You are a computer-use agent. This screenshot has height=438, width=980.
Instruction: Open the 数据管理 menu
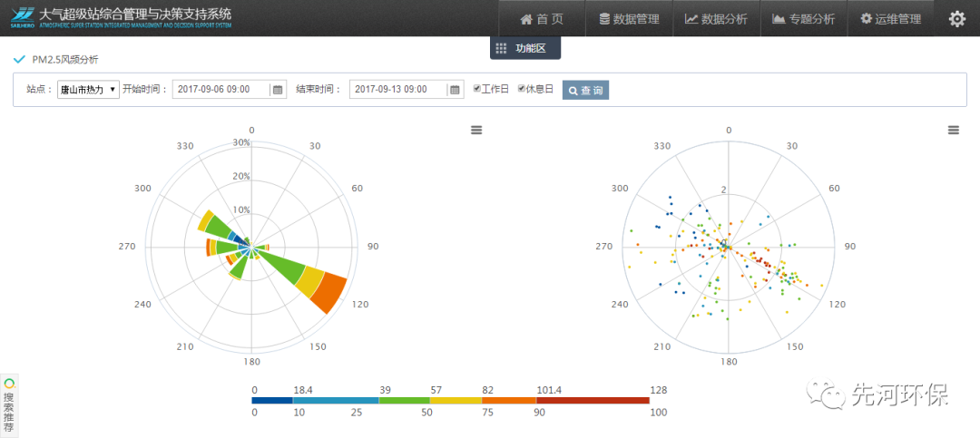pyautogui.click(x=628, y=19)
